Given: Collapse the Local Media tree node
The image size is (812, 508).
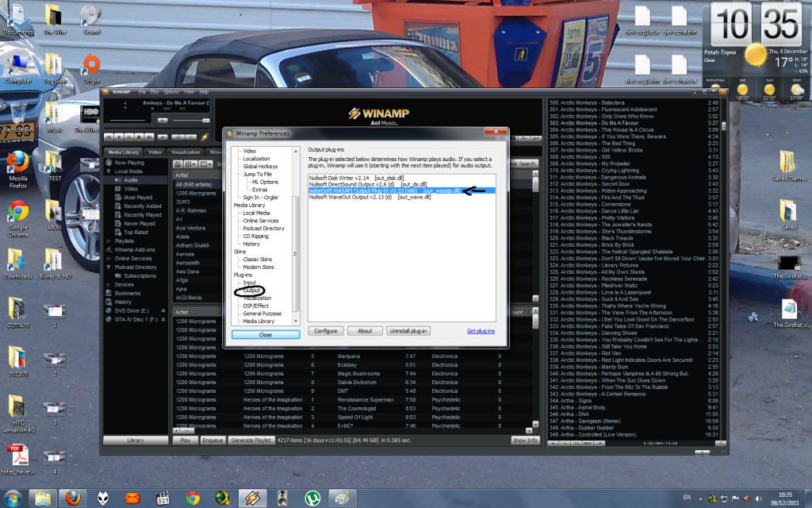Looking at the screenshot, I should coord(109,171).
